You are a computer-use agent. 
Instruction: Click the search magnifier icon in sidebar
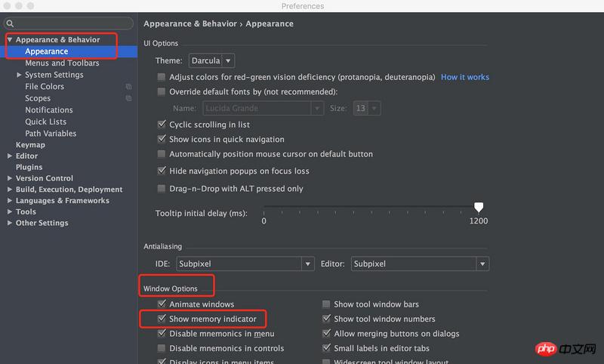click(11, 24)
